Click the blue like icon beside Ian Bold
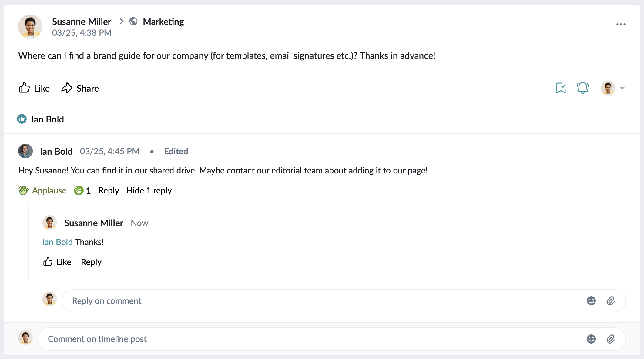This screenshot has width=644, height=359. pyautogui.click(x=22, y=119)
